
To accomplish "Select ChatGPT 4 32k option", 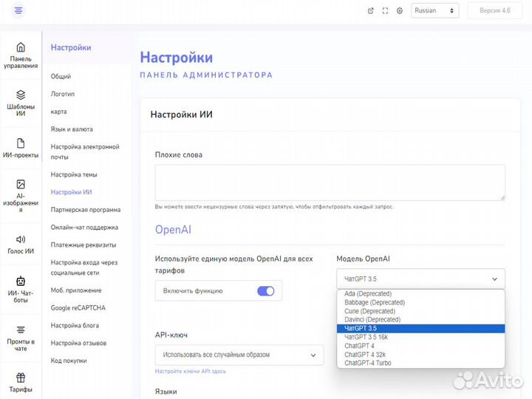I will coord(420,355).
